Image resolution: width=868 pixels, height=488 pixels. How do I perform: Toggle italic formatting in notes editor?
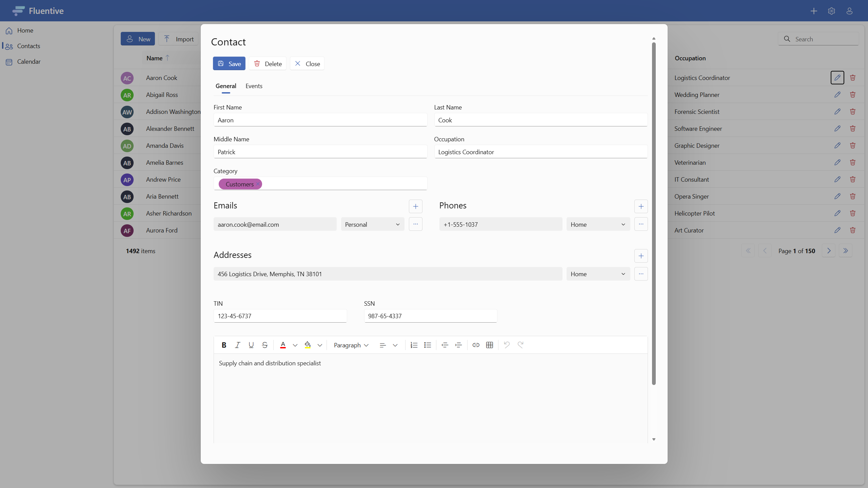[x=237, y=345]
